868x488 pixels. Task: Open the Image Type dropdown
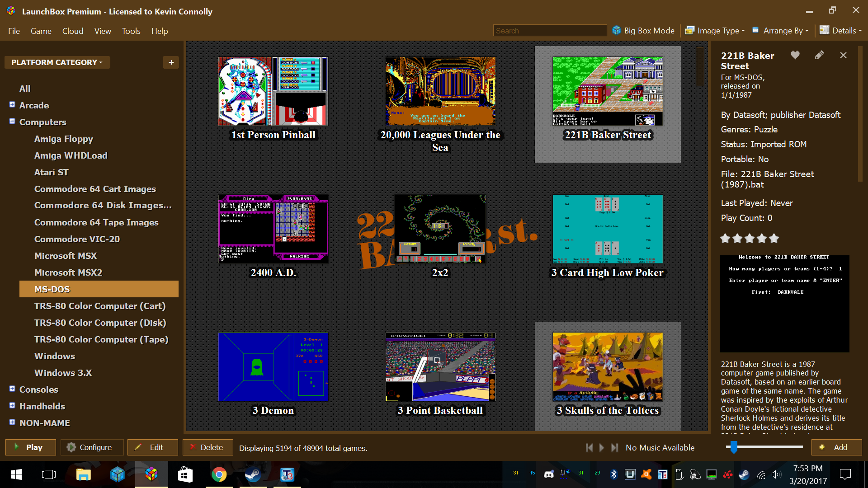pyautogui.click(x=715, y=31)
